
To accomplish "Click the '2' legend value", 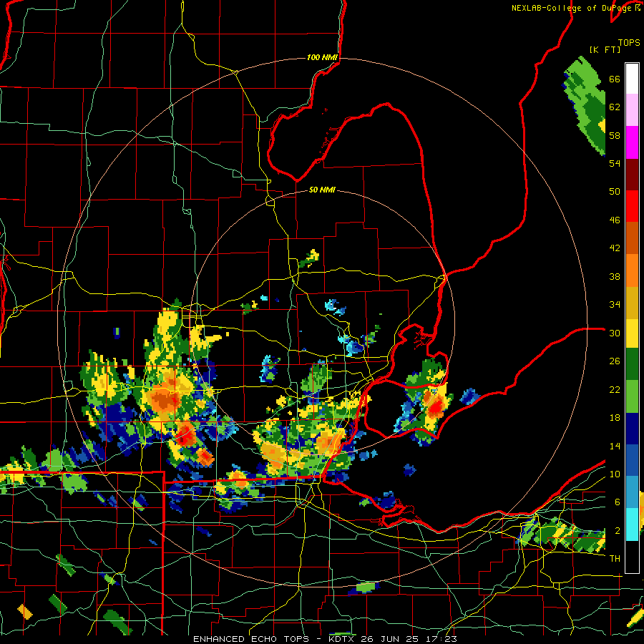I will [x=617, y=531].
